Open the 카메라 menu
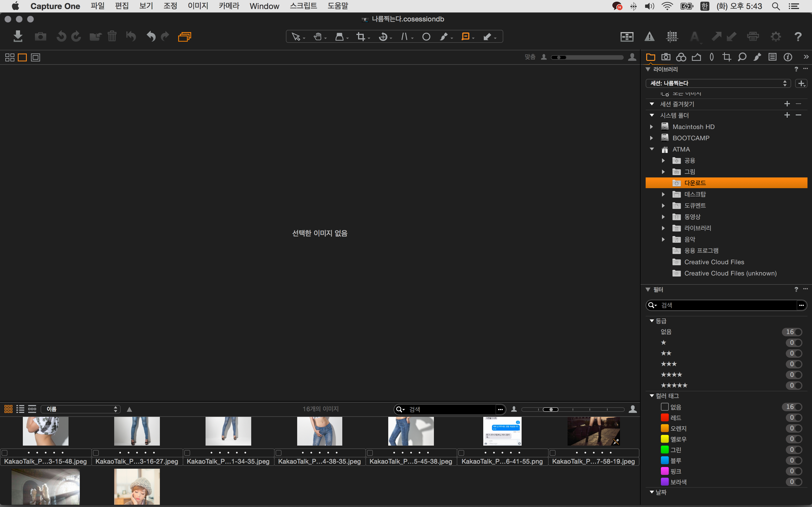Viewport: 812px width, 507px height. [229, 6]
